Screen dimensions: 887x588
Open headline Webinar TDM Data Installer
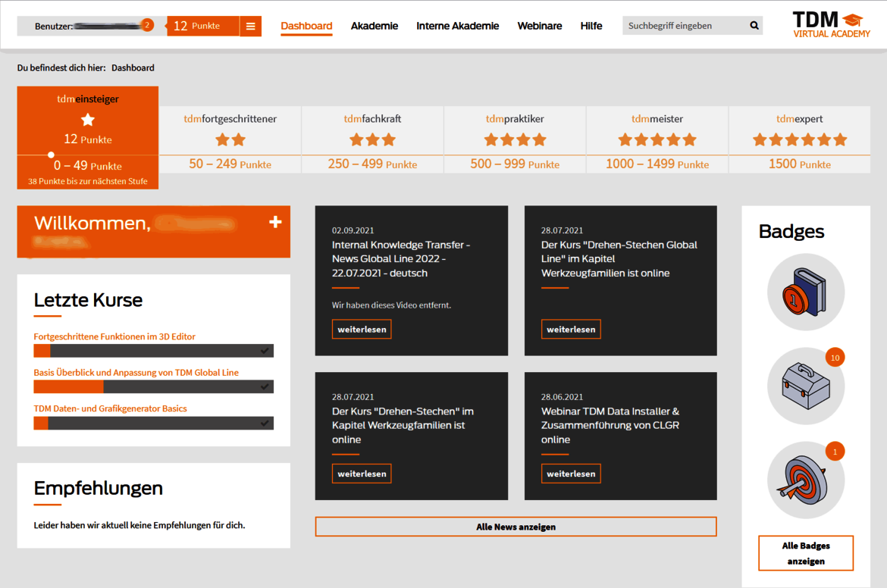610,425
